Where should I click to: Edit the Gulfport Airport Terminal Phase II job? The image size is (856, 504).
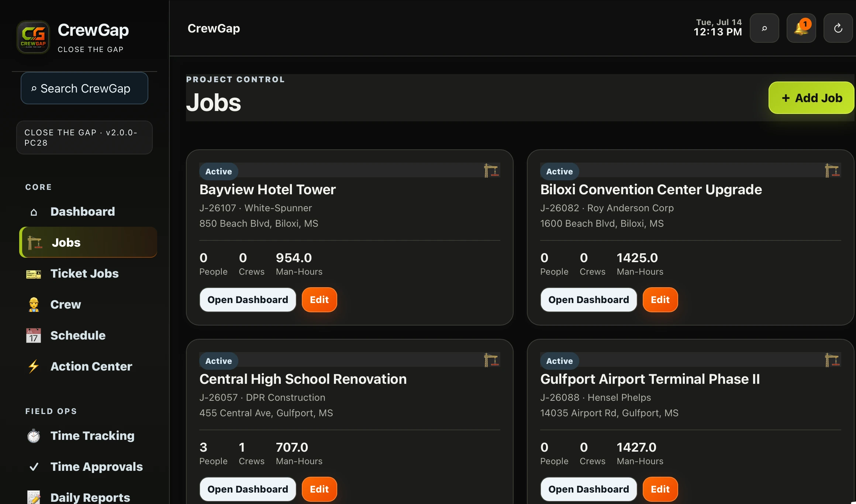tap(660, 489)
